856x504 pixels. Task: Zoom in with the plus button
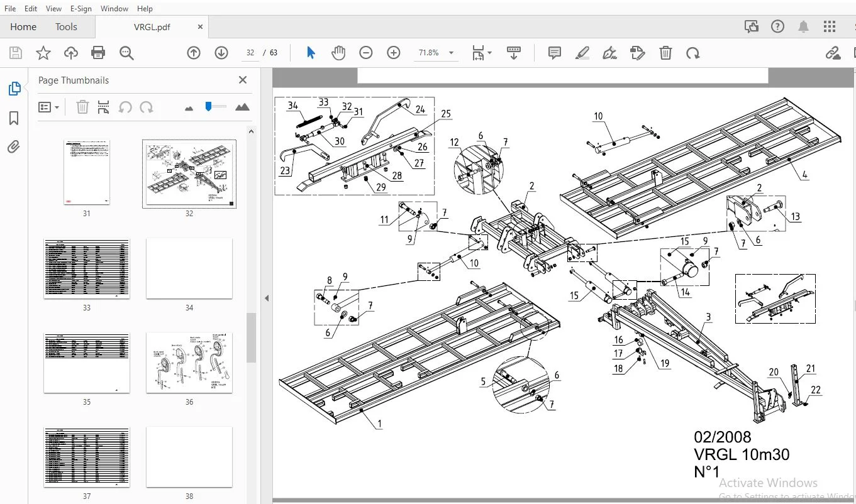[x=394, y=53]
